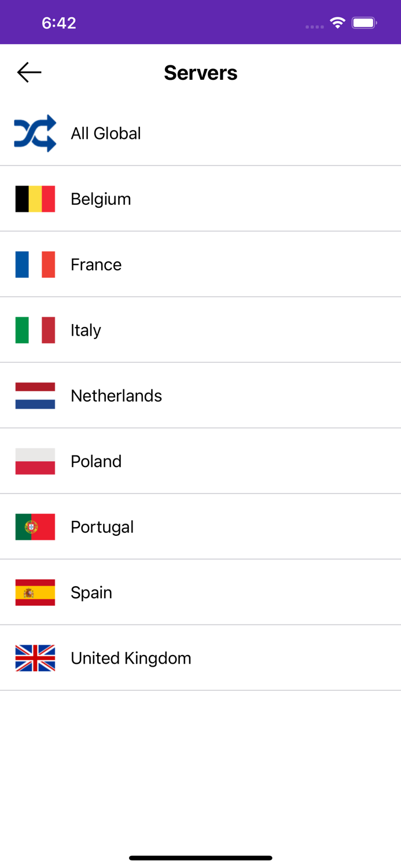Tap the All Global shuffle icon
This screenshot has height=868, width=401.
35,133
